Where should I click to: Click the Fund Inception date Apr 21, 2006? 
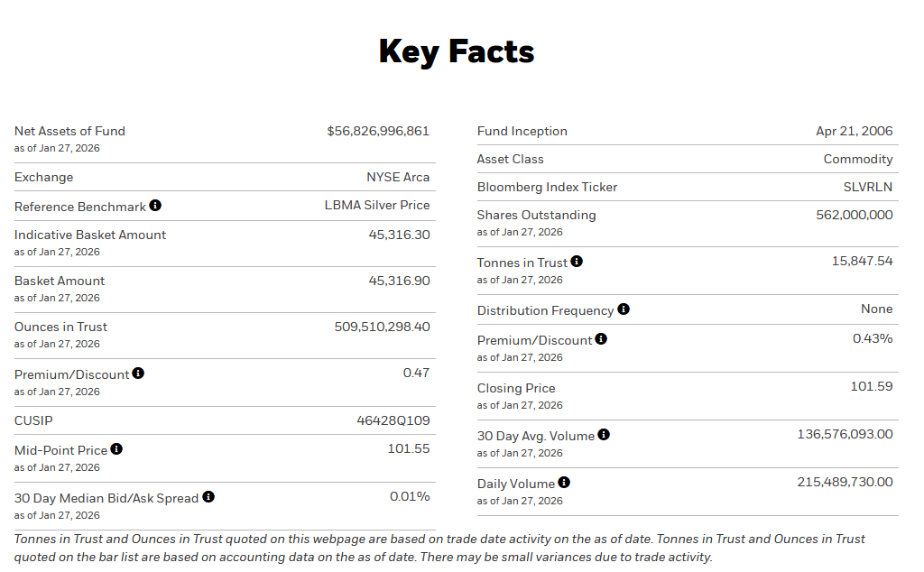pos(854,131)
